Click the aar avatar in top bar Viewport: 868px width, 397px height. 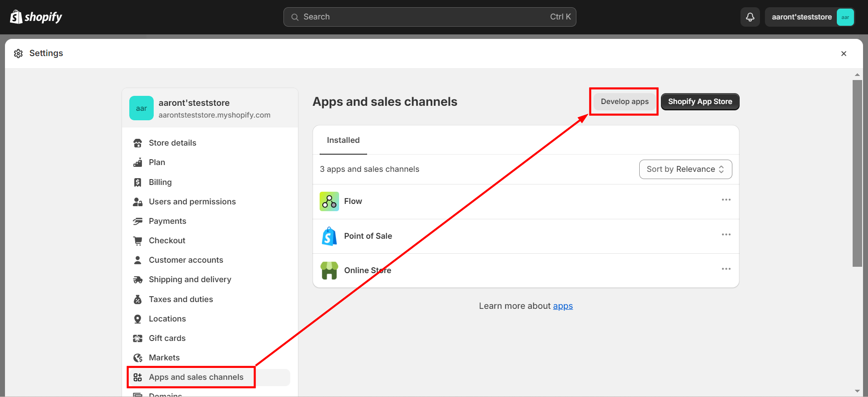click(845, 17)
